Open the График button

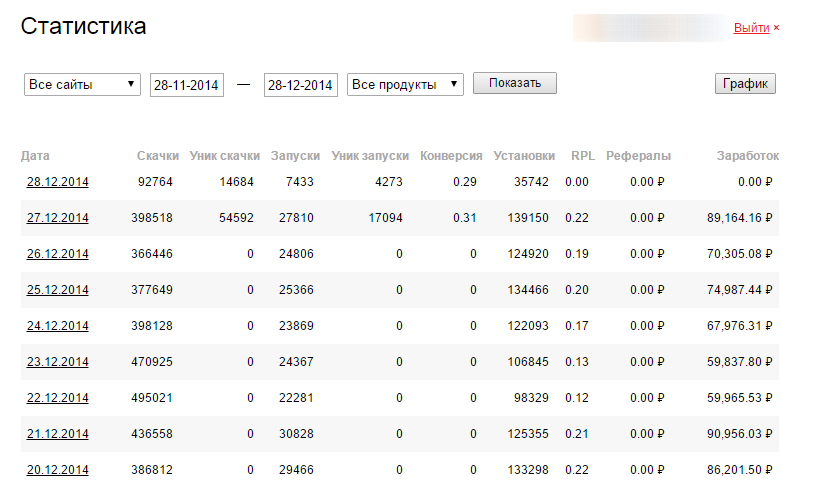[x=745, y=84]
